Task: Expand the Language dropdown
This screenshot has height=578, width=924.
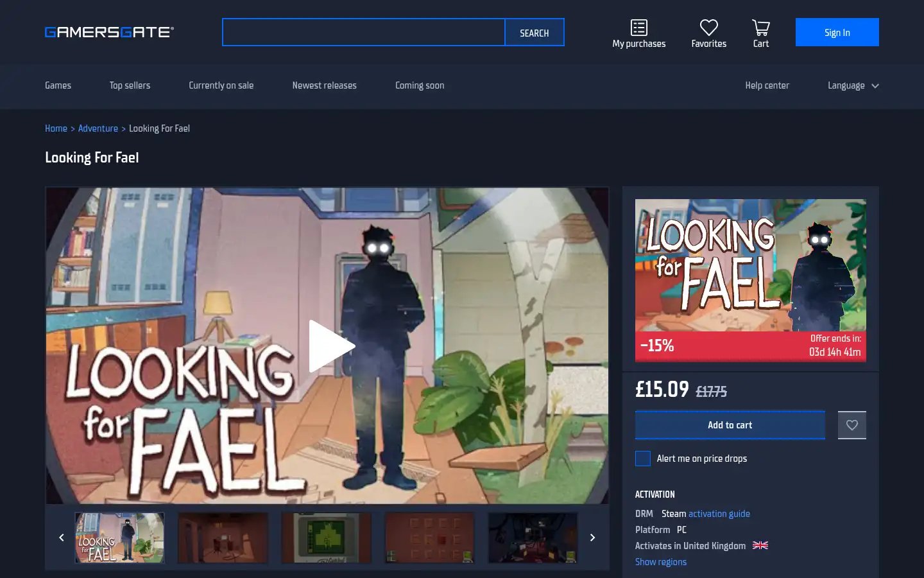Action: pos(853,85)
